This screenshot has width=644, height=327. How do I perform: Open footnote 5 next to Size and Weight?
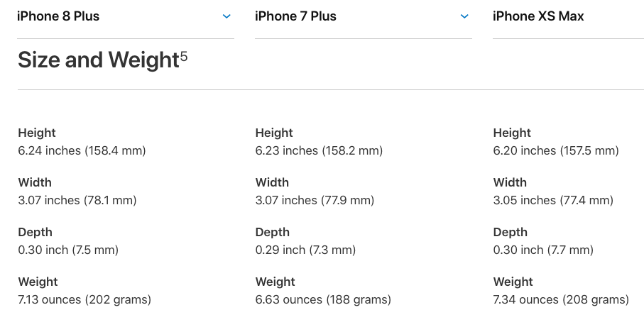coord(184,56)
